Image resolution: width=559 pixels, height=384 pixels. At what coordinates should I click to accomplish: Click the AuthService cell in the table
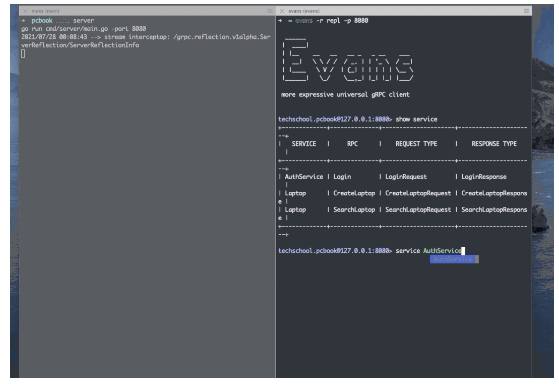tap(304, 177)
